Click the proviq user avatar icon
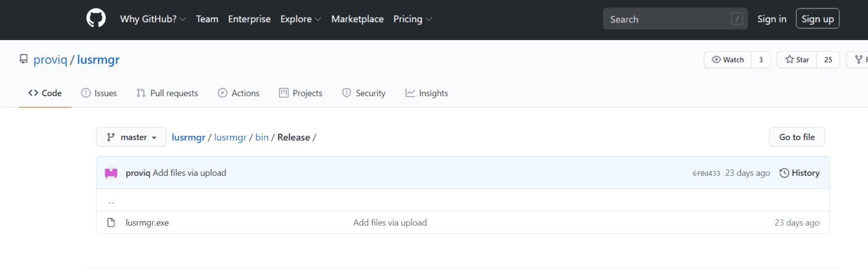868x272 pixels. tap(111, 173)
